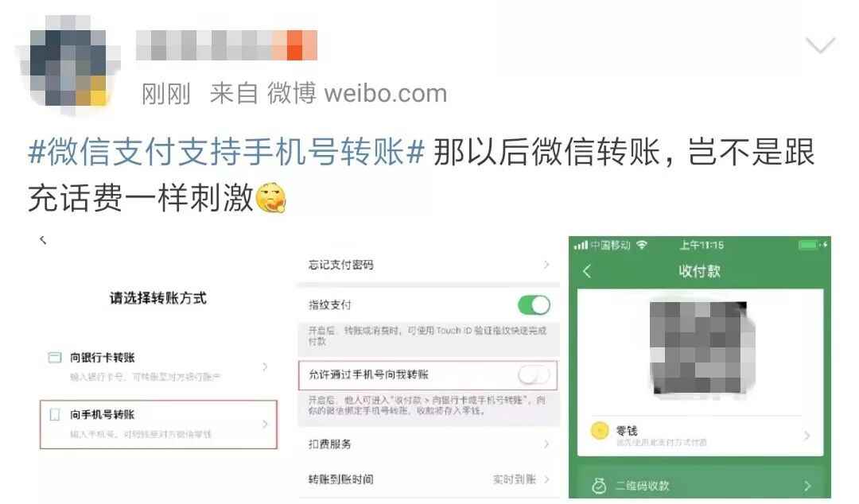Open 忘记支付密码 settings row
Screen dimensions: 859x504
click(x=429, y=266)
